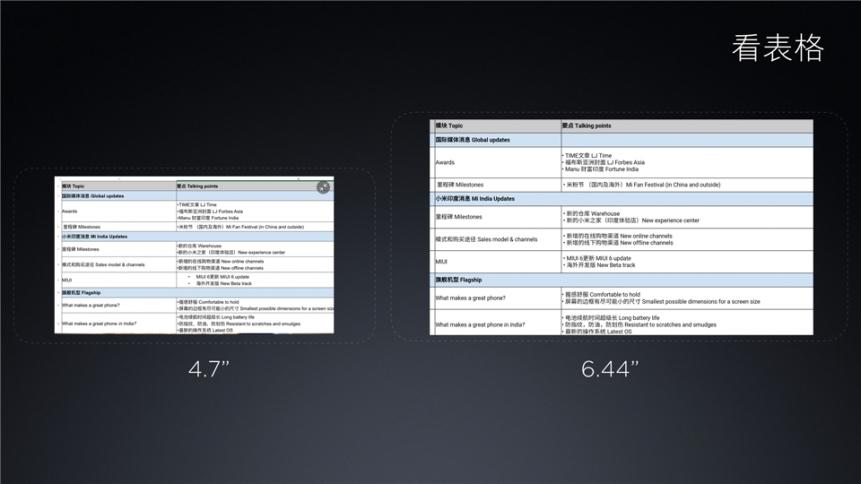Select Talking points header in the 6.44" table
861x484 pixels.
[588, 126]
